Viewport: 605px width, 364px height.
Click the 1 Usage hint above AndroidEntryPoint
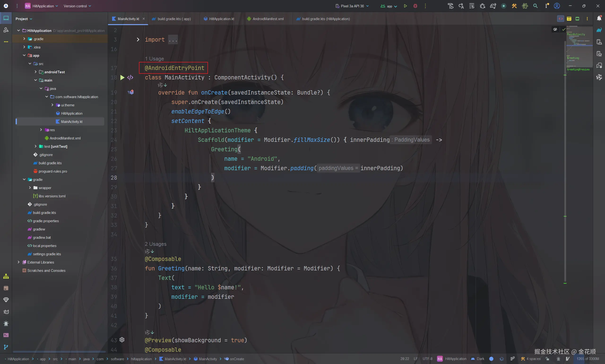click(155, 59)
